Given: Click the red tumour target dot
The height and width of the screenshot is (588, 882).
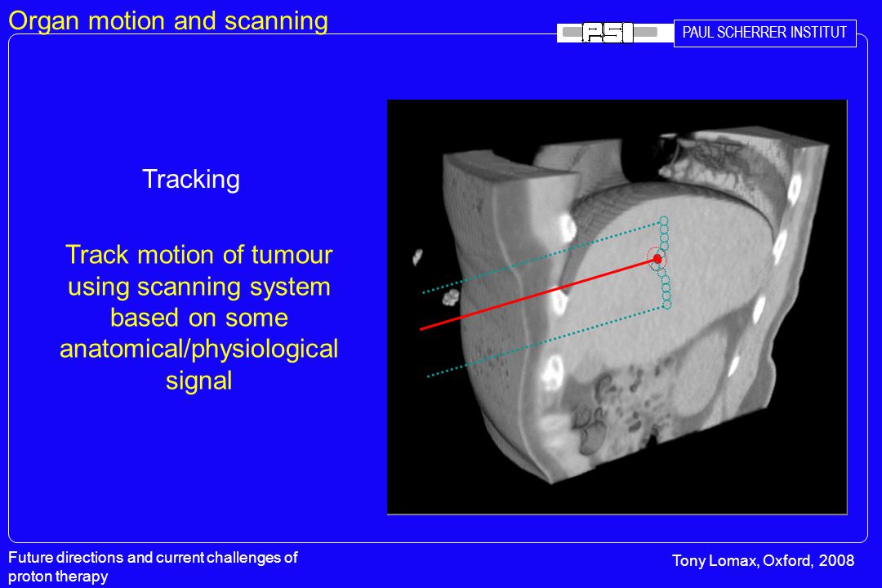Looking at the screenshot, I should pos(657,259).
